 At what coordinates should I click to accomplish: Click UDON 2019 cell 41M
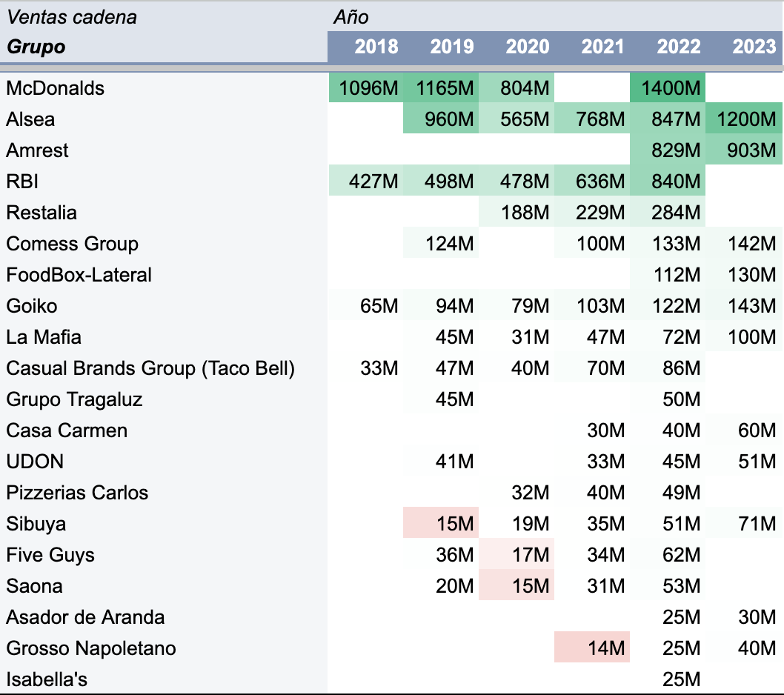441,461
